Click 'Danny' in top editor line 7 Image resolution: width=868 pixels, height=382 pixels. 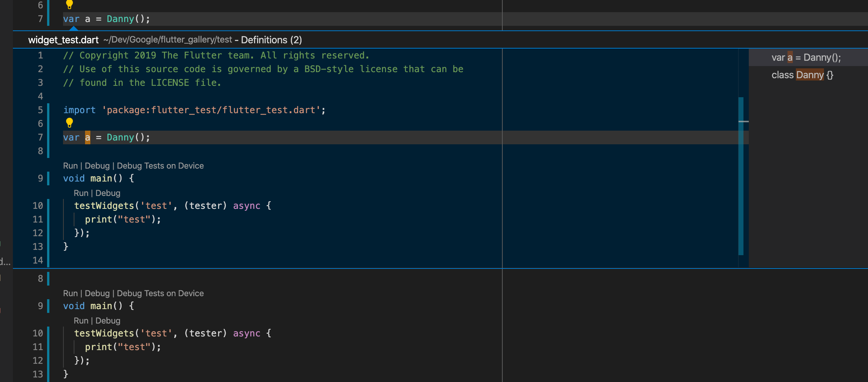point(120,19)
